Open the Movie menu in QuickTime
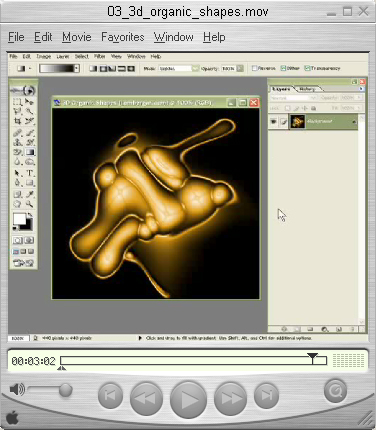Image resolution: width=376 pixels, height=430 pixels. (x=77, y=37)
